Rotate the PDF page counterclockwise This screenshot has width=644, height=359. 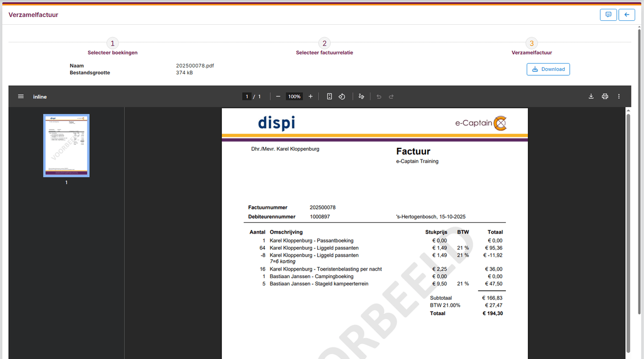point(342,96)
